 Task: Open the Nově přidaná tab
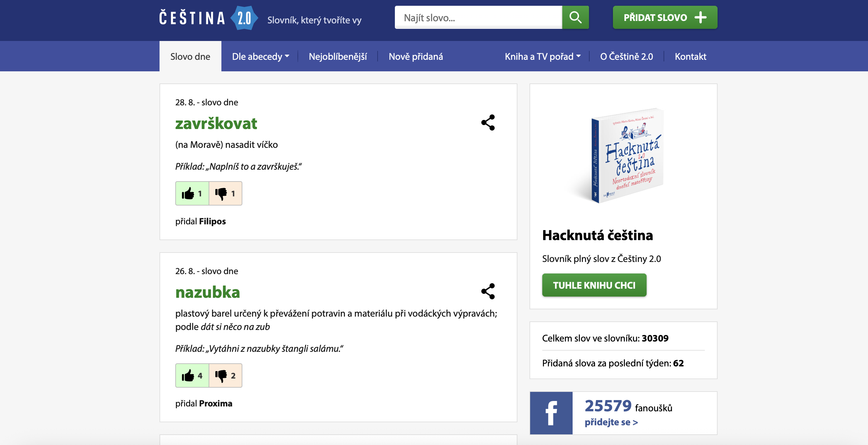click(x=415, y=56)
